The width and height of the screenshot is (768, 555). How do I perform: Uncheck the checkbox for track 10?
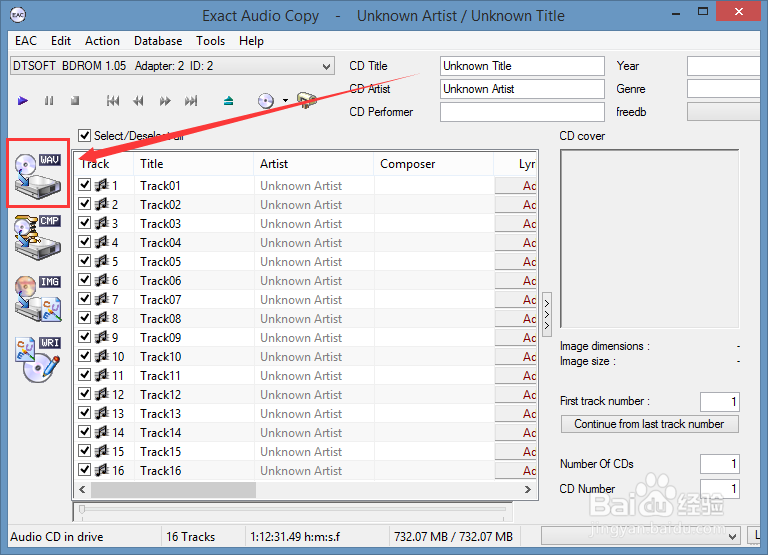click(84, 356)
